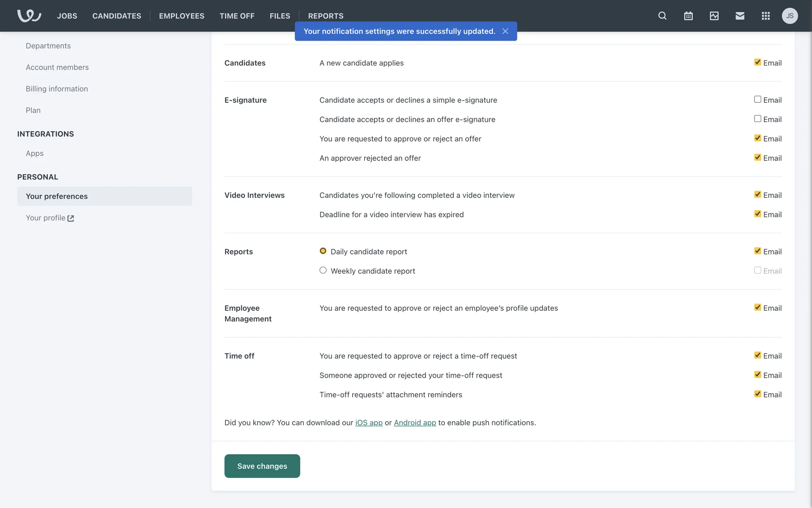
Task: Open Billing information in sidebar
Action: 57,89
